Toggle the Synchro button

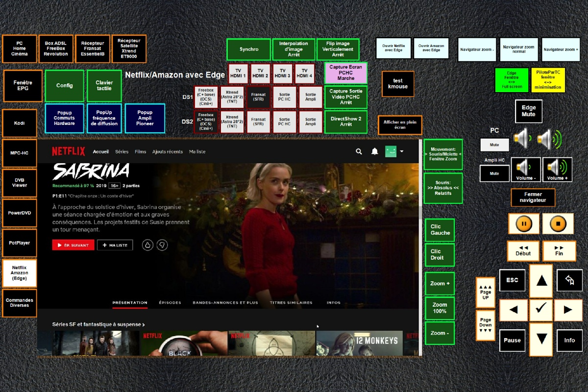click(248, 49)
